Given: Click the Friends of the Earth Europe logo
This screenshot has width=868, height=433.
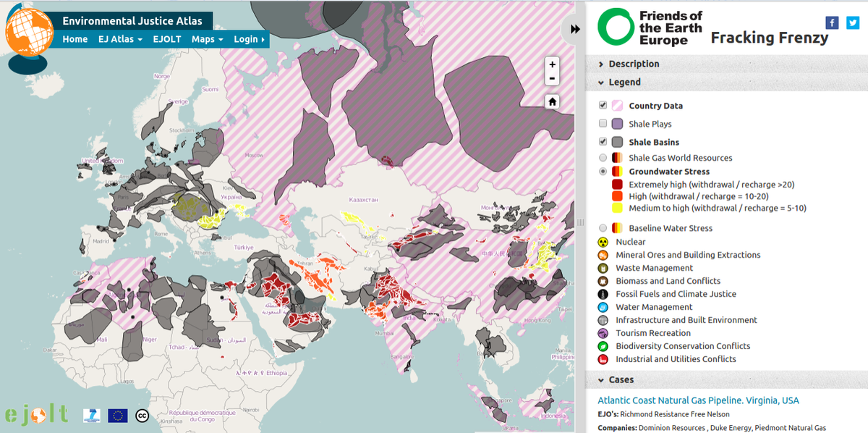Looking at the screenshot, I should pyautogui.click(x=650, y=28).
